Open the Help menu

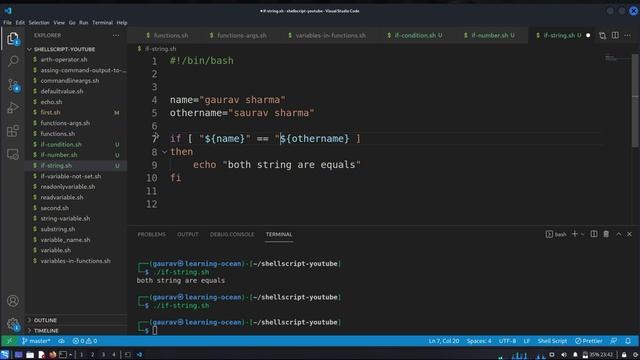[122, 23]
